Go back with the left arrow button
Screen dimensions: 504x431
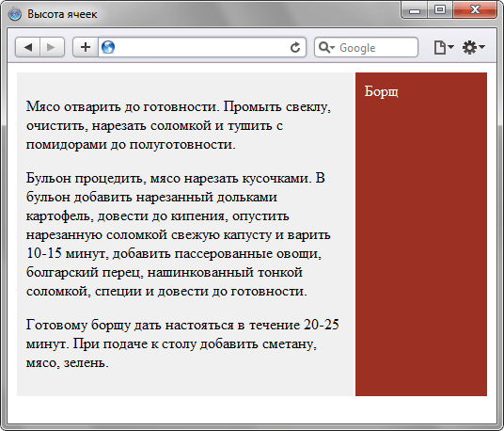pyautogui.click(x=27, y=47)
